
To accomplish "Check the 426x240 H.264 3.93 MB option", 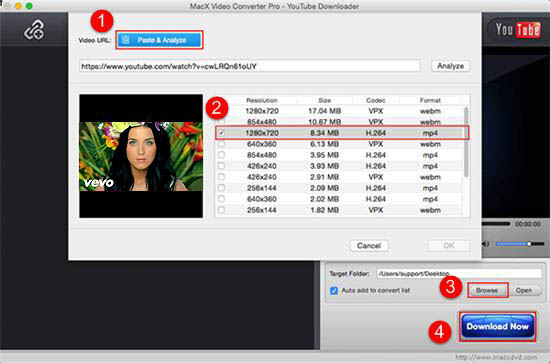I will point(221,166).
